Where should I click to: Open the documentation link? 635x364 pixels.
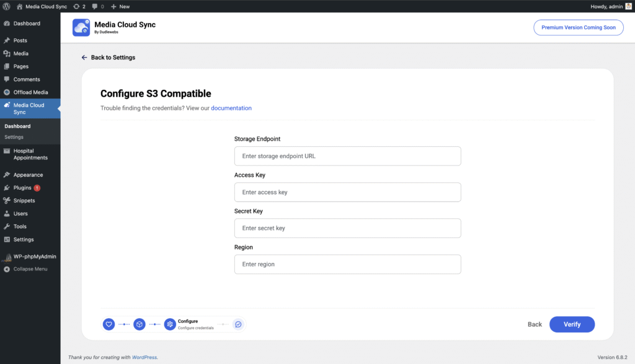231,108
